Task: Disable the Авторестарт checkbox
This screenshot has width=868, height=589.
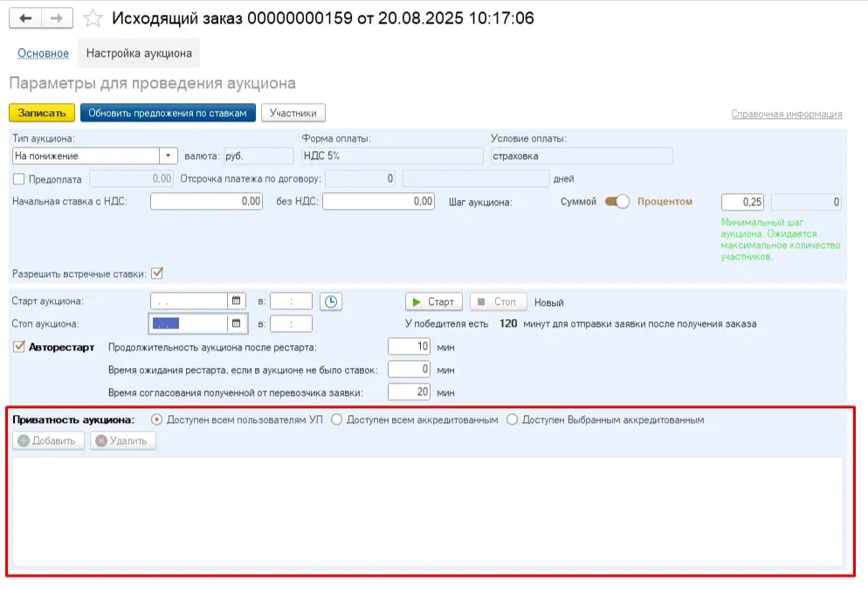Action: click(19, 347)
